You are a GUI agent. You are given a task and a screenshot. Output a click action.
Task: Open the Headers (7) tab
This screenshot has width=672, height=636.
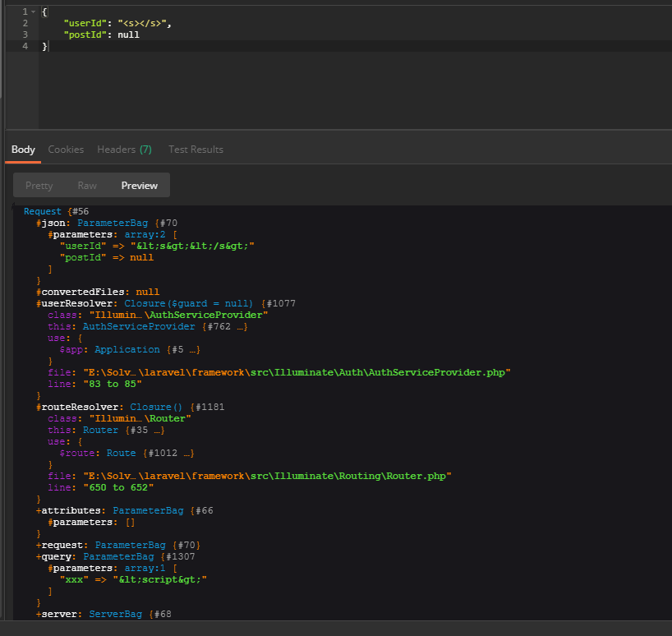coord(124,150)
